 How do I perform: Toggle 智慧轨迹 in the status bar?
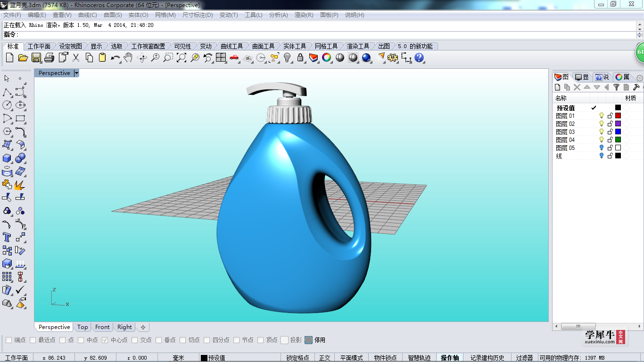419,358
